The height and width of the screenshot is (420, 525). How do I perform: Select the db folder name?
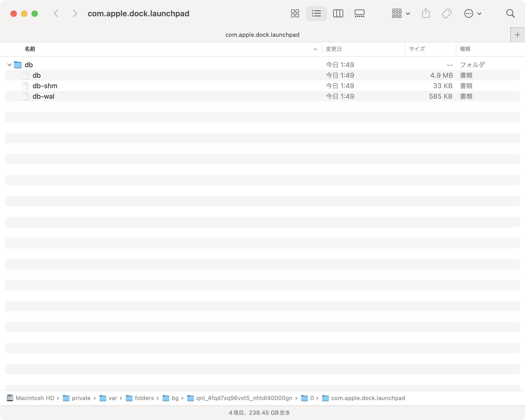tap(29, 65)
